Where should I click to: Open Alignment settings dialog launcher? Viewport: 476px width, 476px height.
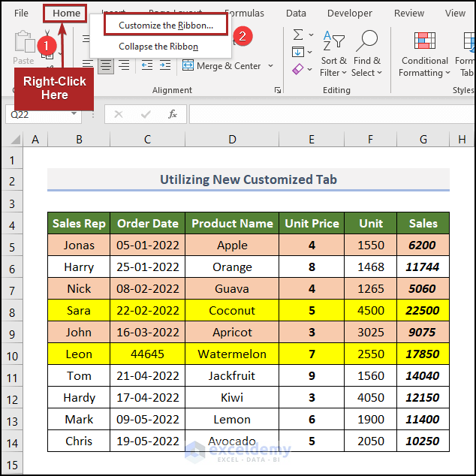277,90
